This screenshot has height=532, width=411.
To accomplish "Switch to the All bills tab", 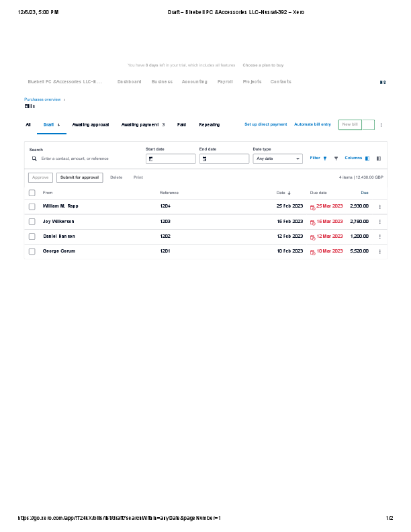I will pyautogui.click(x=28, y=125).
